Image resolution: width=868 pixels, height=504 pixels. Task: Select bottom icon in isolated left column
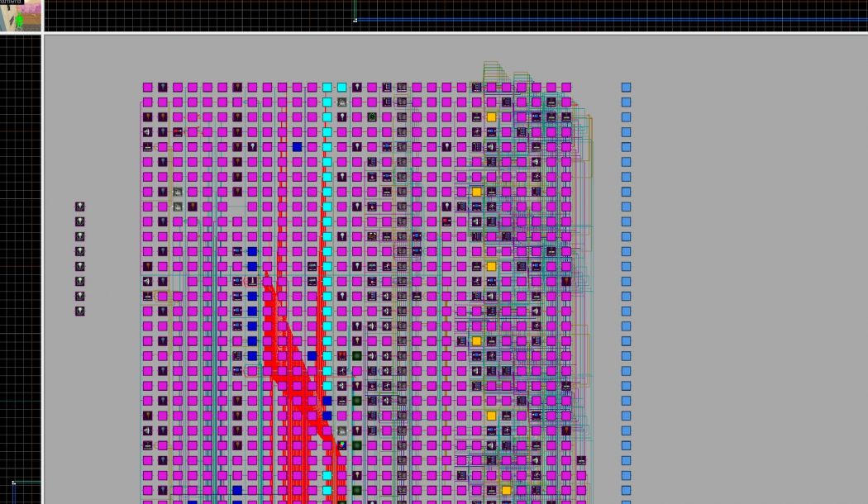pyautogui.click(x=79, y=311)
